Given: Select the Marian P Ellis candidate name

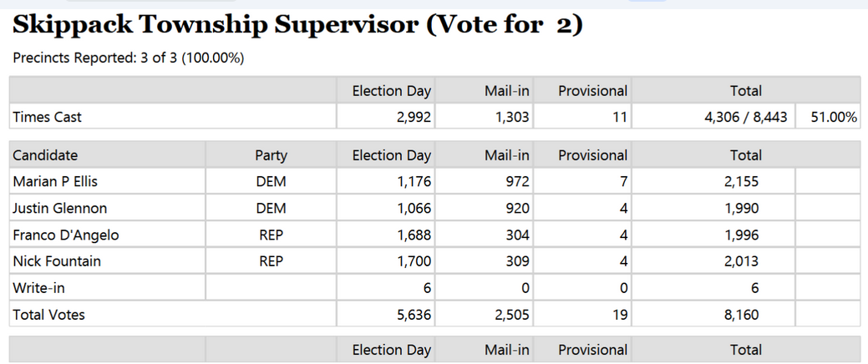Looking at the screenshot, I should point(55,181).
